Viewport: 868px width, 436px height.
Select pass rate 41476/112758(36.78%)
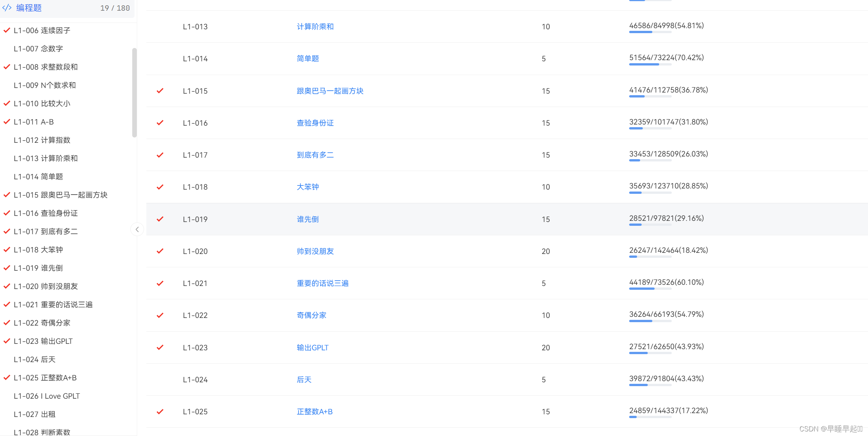[668, 90]
